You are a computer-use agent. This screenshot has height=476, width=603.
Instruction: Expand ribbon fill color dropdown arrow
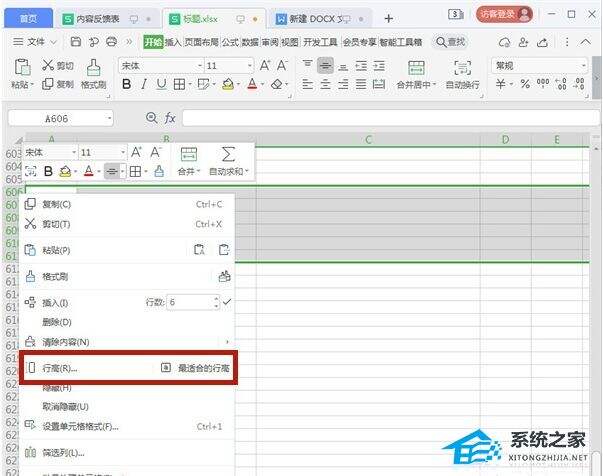click(x=238, y=84)
